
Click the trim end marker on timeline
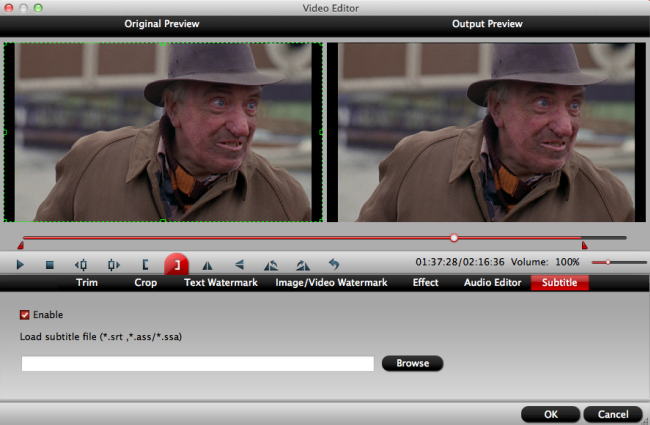coord(585,246)
